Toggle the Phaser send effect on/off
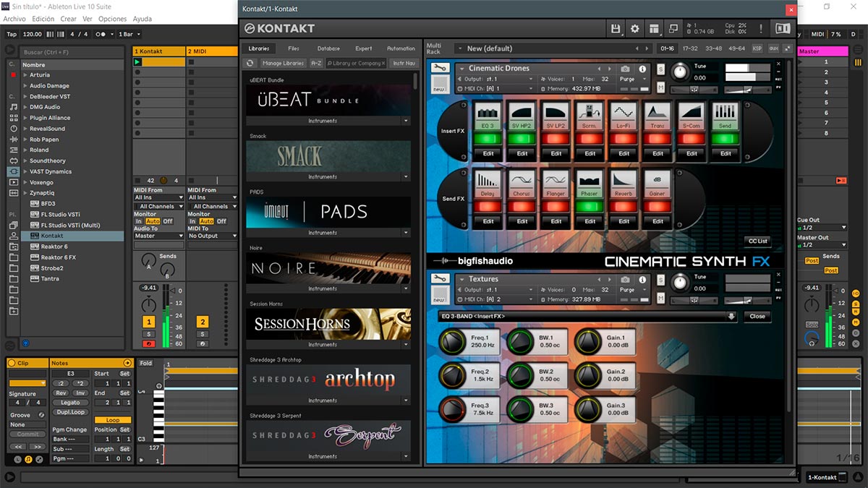The height and width of the screenshot is (488, 868). pos(590,207)
